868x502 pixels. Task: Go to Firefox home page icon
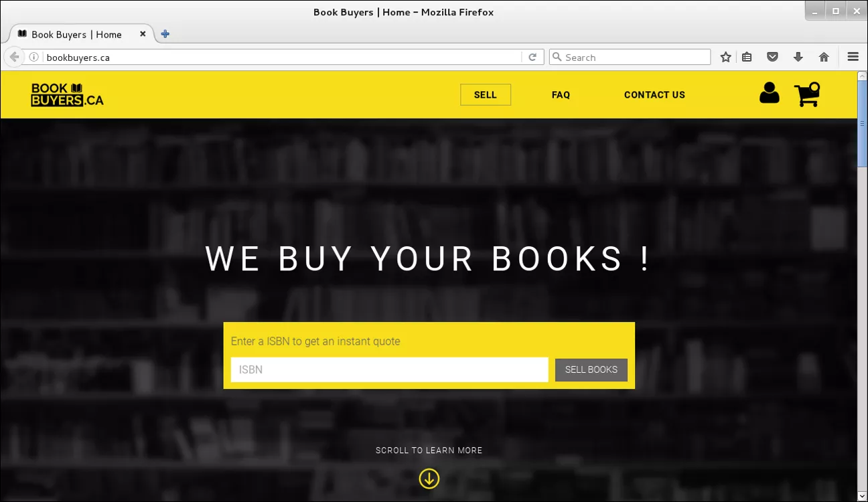click(x=824, y=57)
